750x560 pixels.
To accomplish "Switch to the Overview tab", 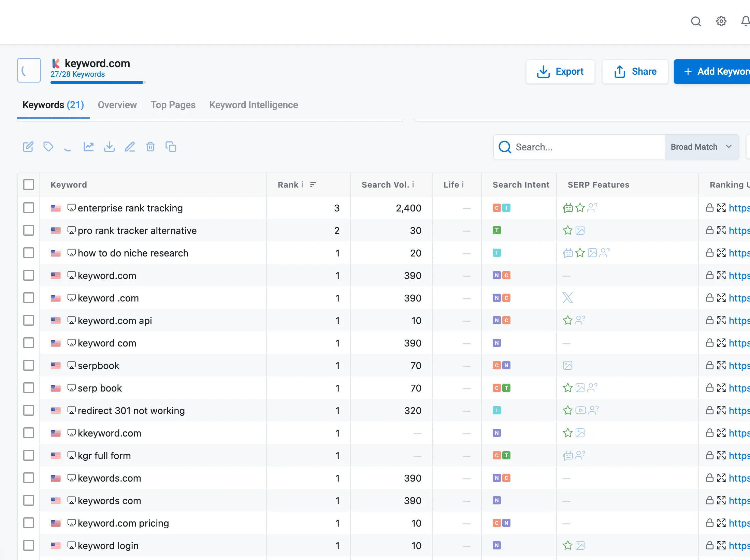I will click(117, 105).
